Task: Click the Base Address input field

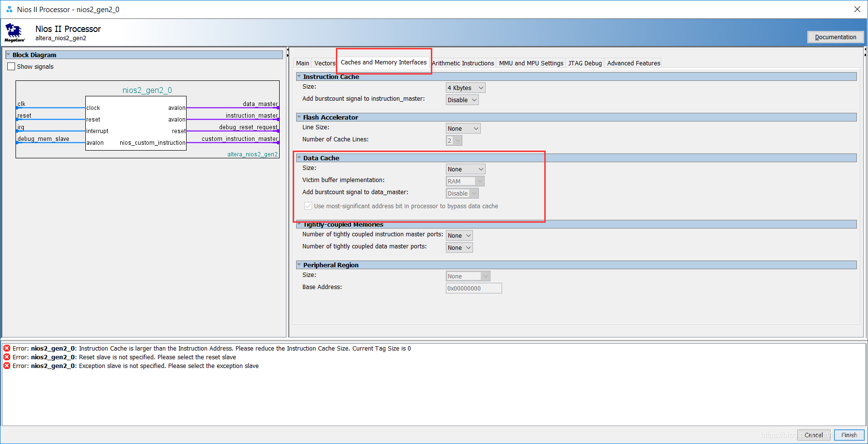Action: click(x=473, y=288)
